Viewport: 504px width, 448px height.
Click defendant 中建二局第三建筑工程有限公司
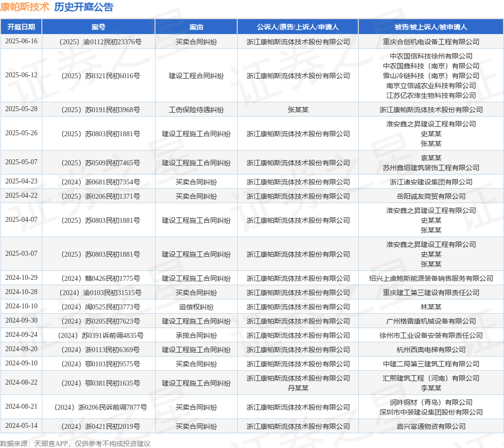tap(431, 364)
